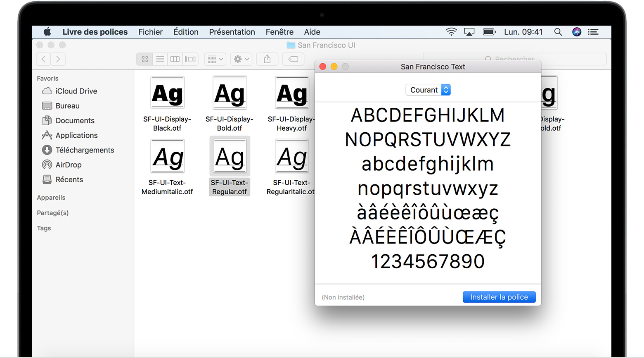This screenshot has width=644, height=358.
Task: Click Installer la police button
Action: pos(499,297)
